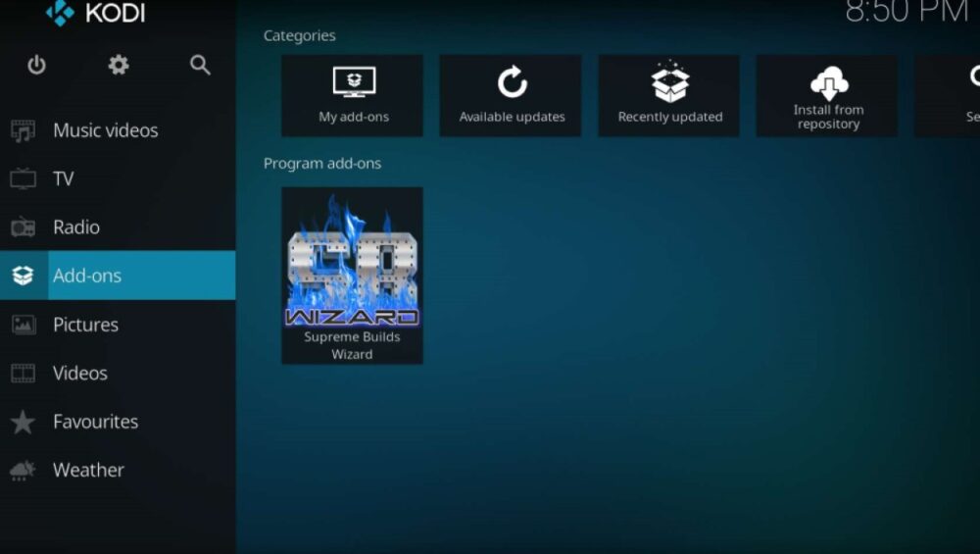Screen dimensions: 980x554
Task: Select TV in the sidebar
Action: [118, 178]
